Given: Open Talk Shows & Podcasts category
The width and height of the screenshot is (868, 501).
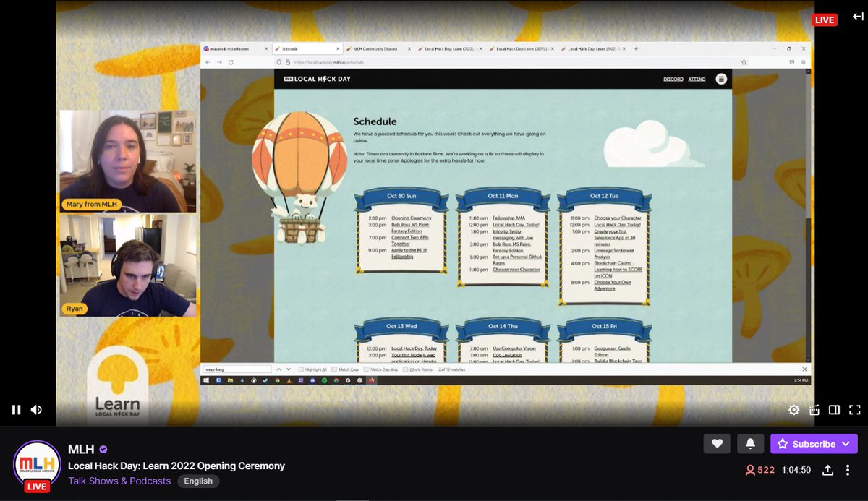Looking at the screenshot, I should tap(119, 481).
